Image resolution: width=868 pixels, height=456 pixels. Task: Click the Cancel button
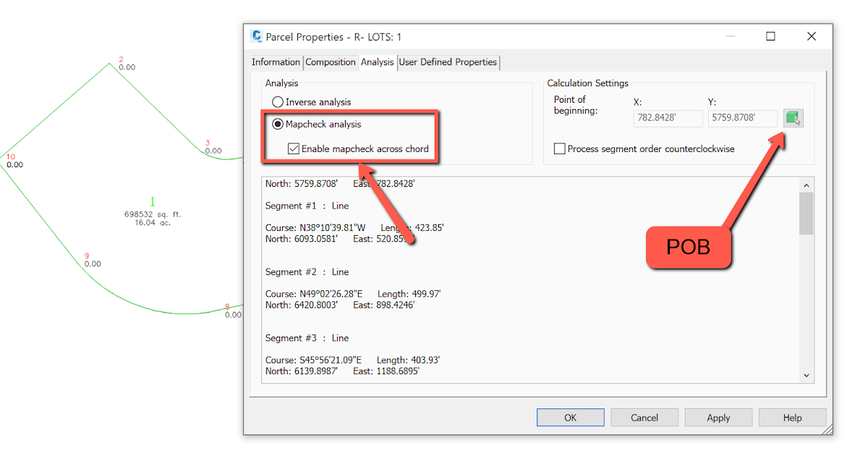tap(644, 417)
